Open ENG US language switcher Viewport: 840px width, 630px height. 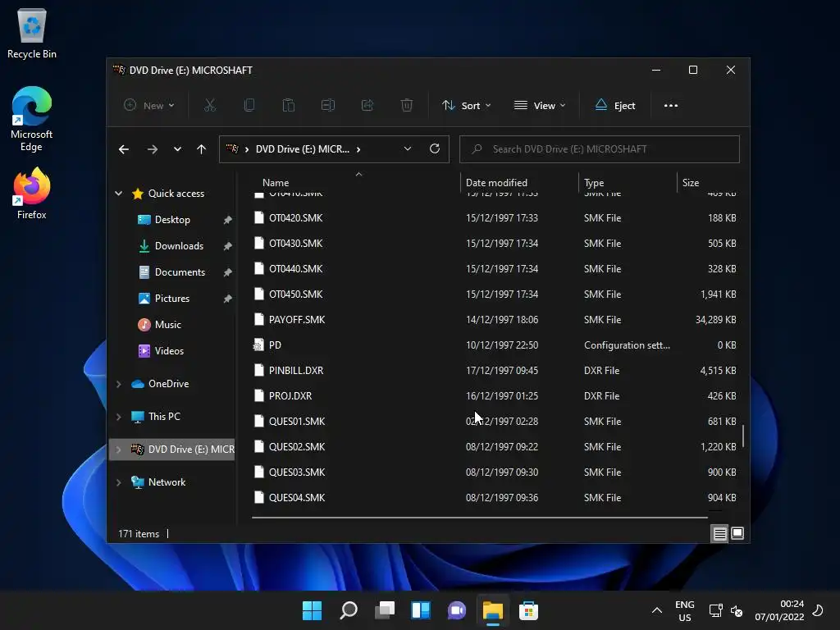685,610
